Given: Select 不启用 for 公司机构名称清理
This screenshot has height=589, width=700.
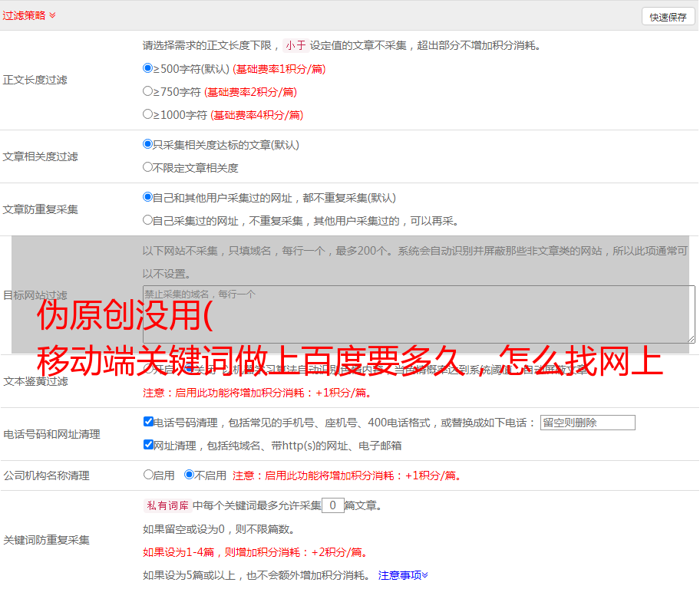Looking at the screenshot, I should click(189, 475).
